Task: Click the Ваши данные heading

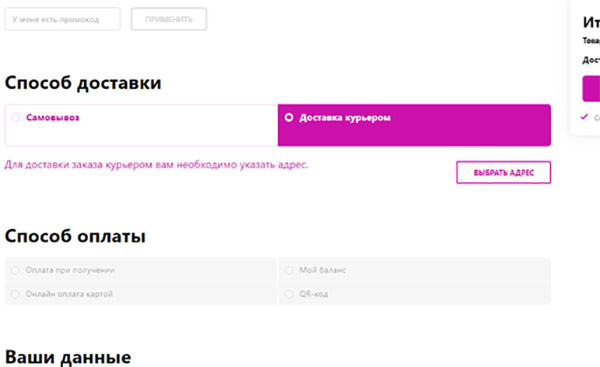Action: 68,357
